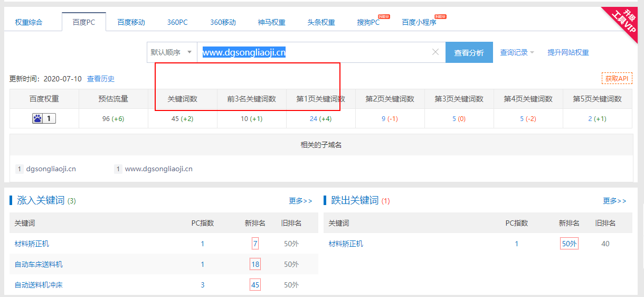Viewport: 644px width, 297px height.
Task: Open the 提升网站权重 link
Action: click(x=568, y=52)
